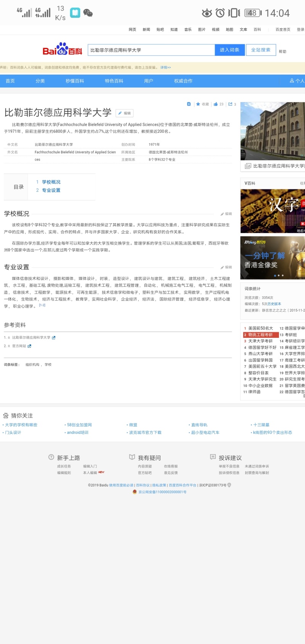Tap the battery indicator showing 48
The image size is (305, 644).
(253, 13)
